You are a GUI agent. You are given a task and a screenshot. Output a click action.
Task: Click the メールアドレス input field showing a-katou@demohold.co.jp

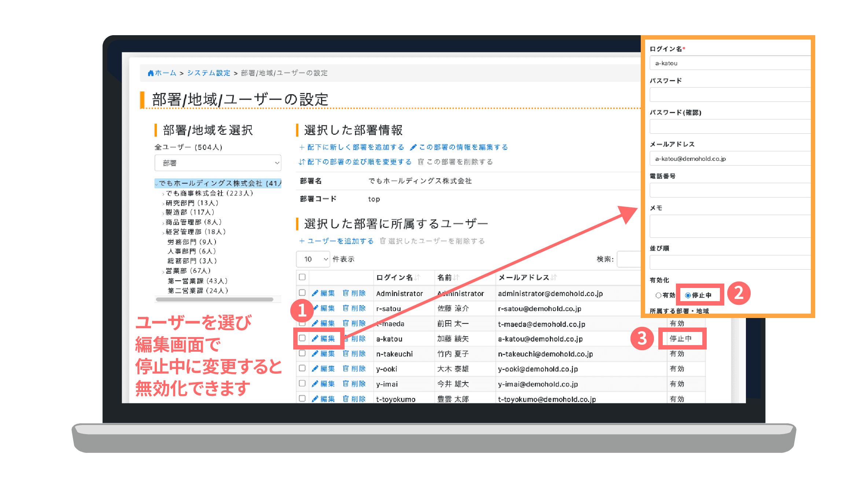pyautogui.click(x=729, y=158)
